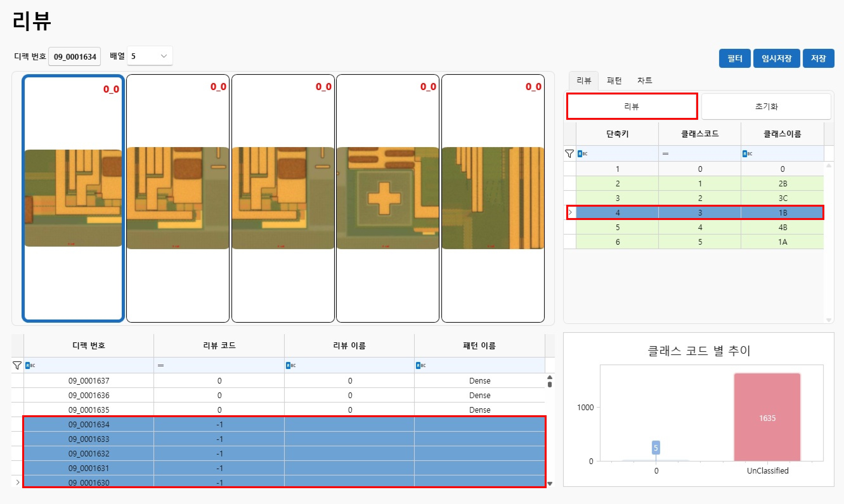Switch to the 패턴 tab
The height and width of the screenshot is (504, 844).
pyautogui.click(x=614, y=81)
